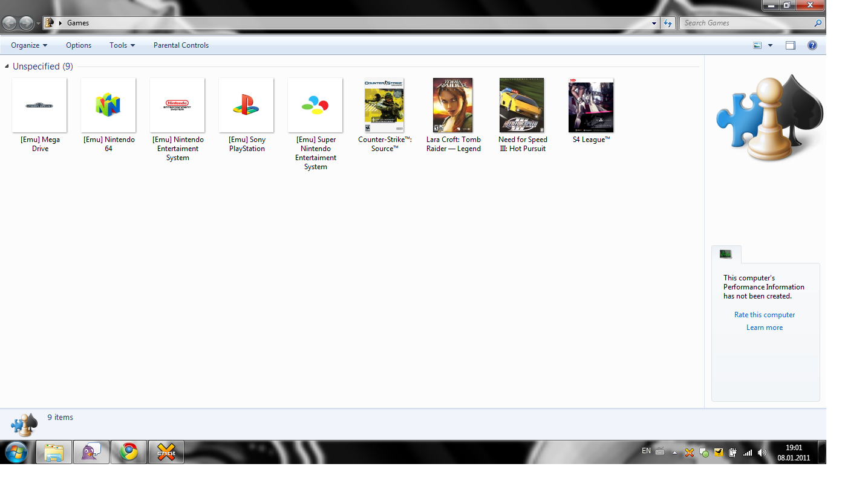Click the Search Games field
The image size is (868, 481).
point(746,23)
